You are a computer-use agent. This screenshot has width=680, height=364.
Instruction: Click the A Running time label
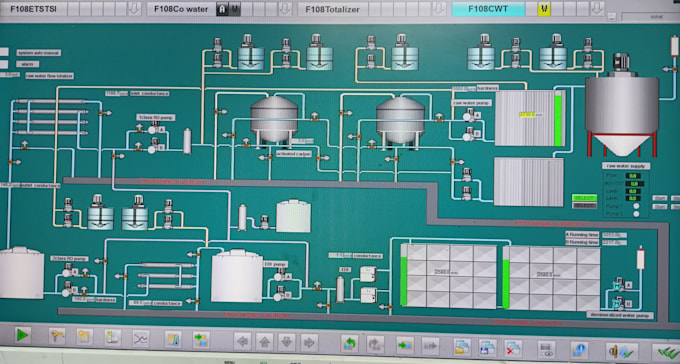coord(582,234)
